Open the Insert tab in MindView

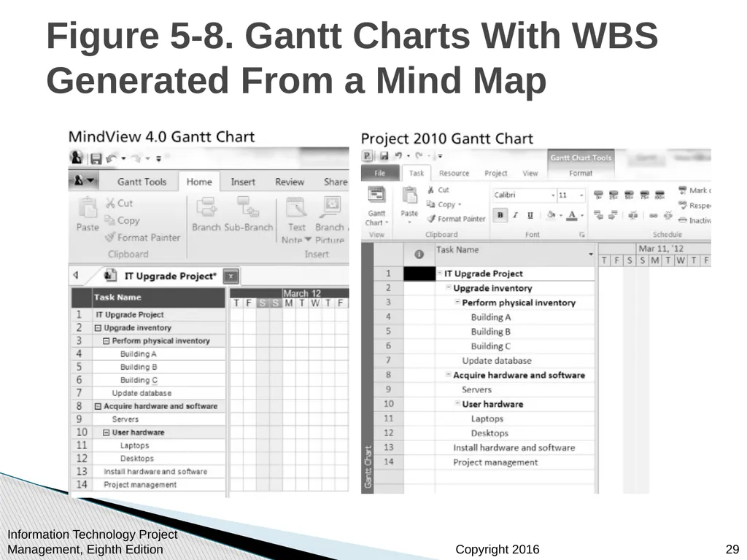pos(243,182)
